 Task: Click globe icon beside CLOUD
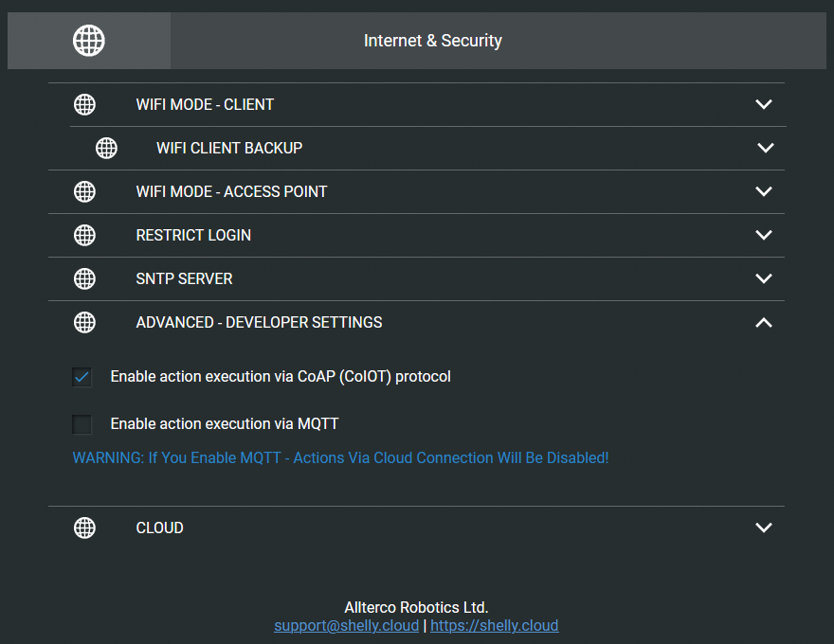[x=84, y=528]
